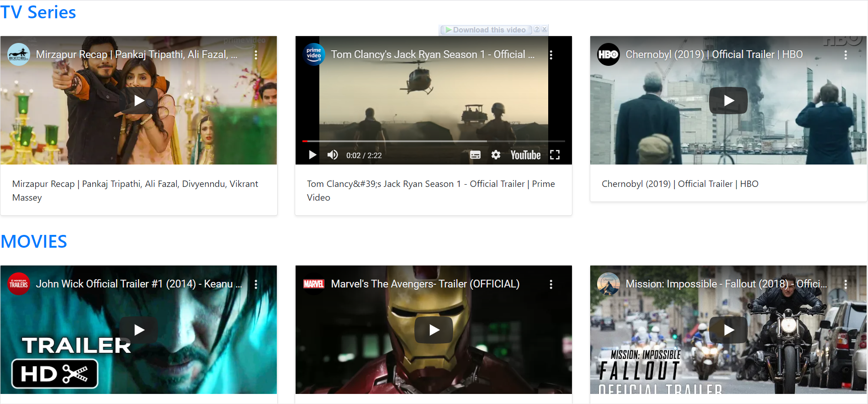This screenshot has height=404, width=868.
Task: Open help on Download this video bar
Action: tap(537, 29)
